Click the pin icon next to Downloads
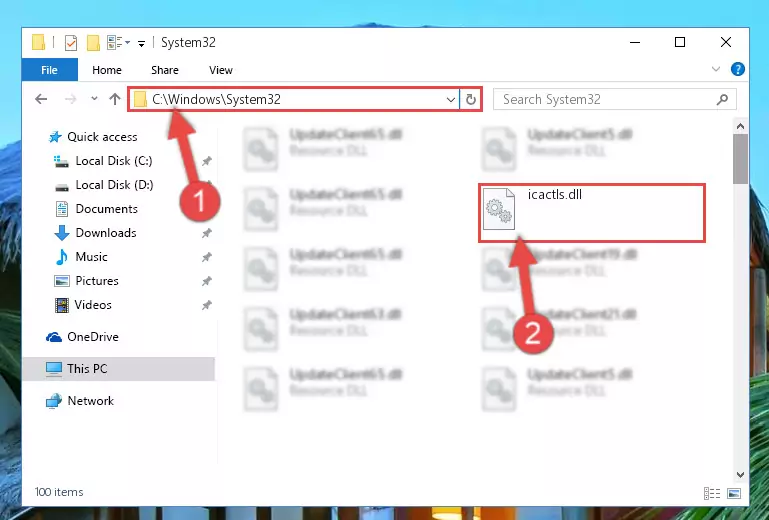Image resolution: width=769 pixels, height=520 pixels. [x=207, y=233]
